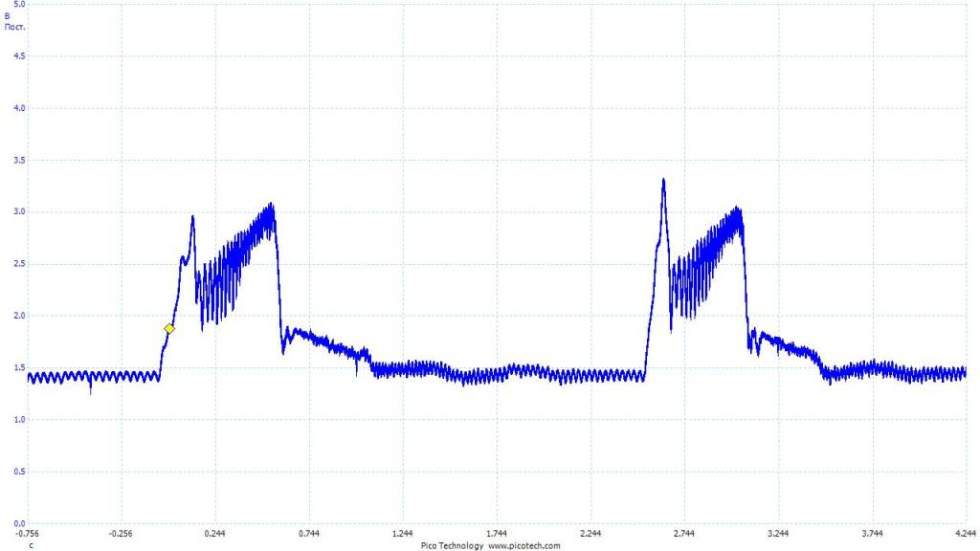Select the 0.244 time axis label
Image resolution: width=980 pixels, height=551 pixels.
click(215, 535)
